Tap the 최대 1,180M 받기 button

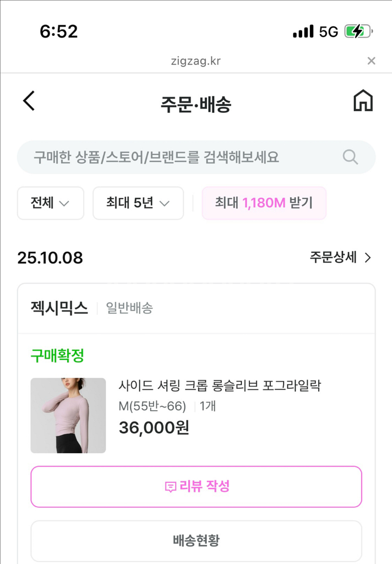[264, 203]
